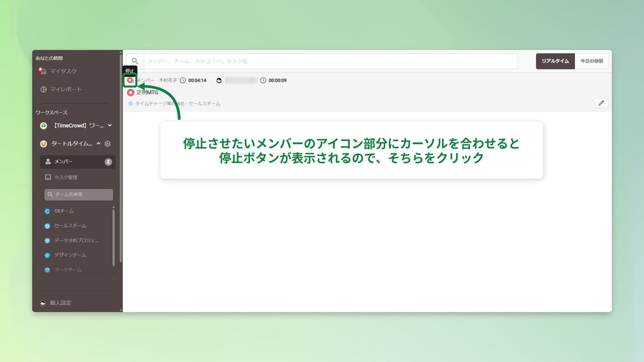This screenshot has height=362, width=644.
Task: Switch to リアルタイム view
Action: pos(555,61)
